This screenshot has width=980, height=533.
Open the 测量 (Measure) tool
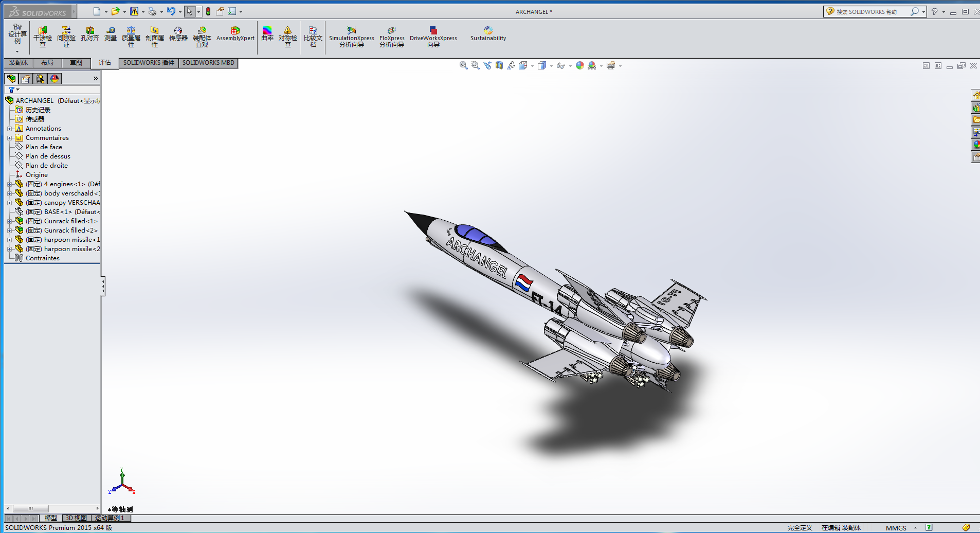111,34
